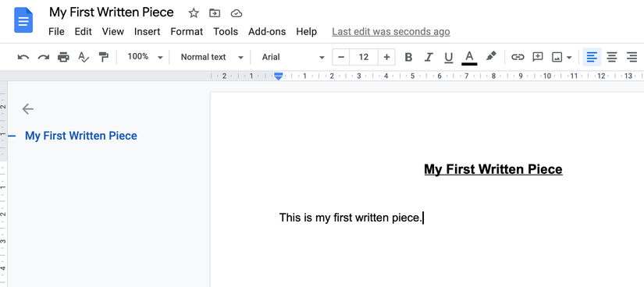This screenshot has height=287, width=644.
Task: Star this document
Action: click(x=194, y=13)
